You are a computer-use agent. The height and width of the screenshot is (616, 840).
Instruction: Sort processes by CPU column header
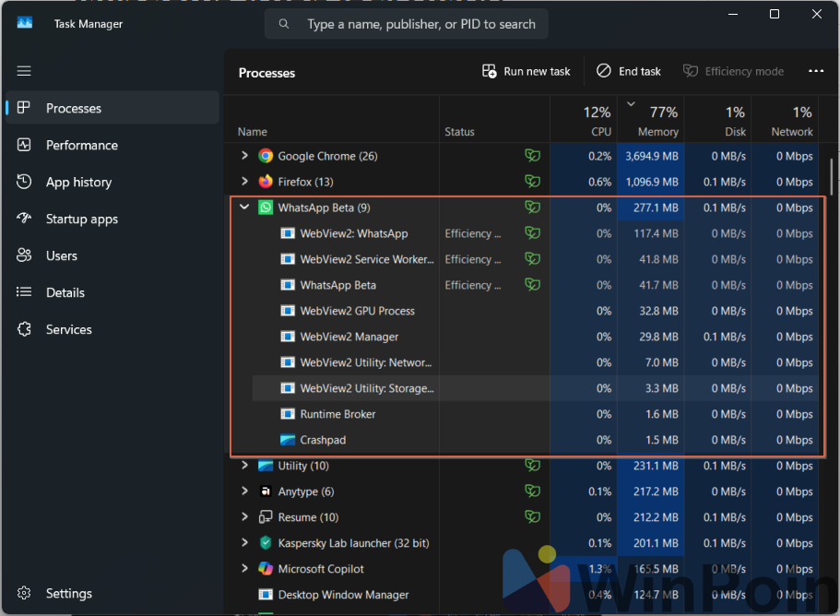[584, 119]
